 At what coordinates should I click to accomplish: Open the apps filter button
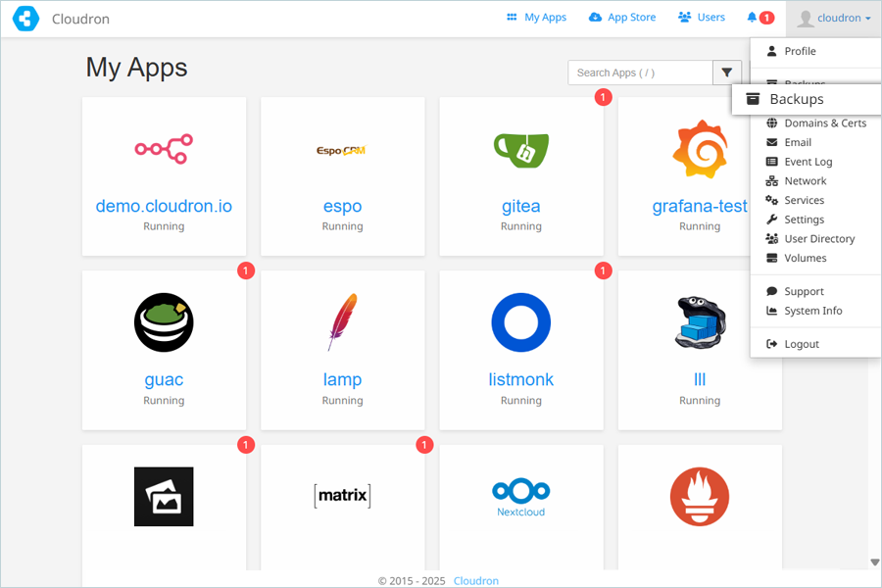click(x=727, y=73)
